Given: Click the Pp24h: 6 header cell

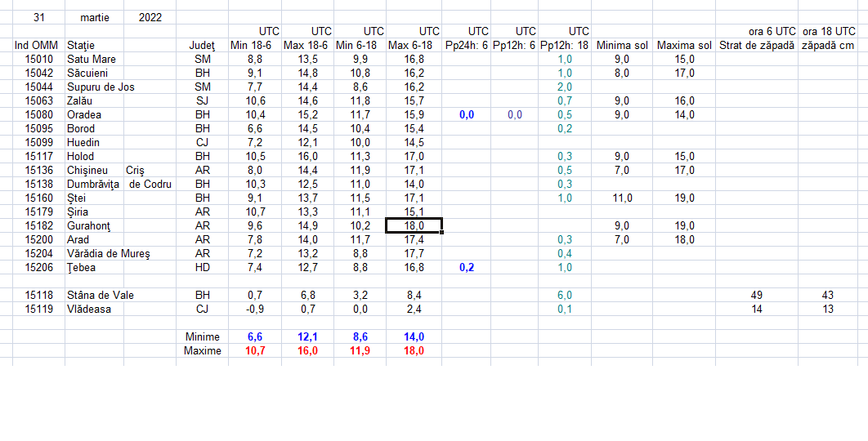Looking at the screenshot, I should pyautogui.click(x=467, y=46).
